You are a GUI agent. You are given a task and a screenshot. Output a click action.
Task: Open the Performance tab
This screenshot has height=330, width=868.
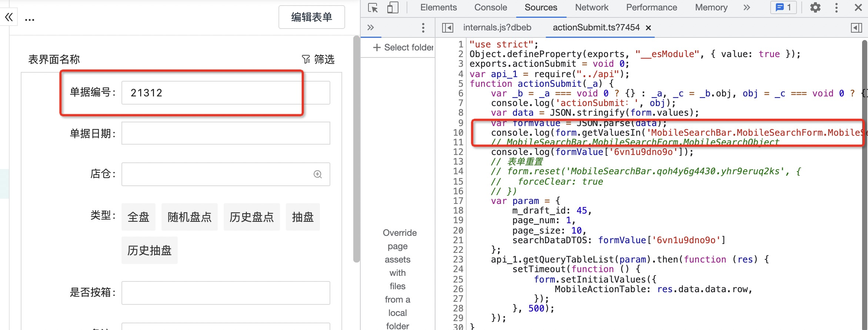pyautogui.click(x=652, y=7)
